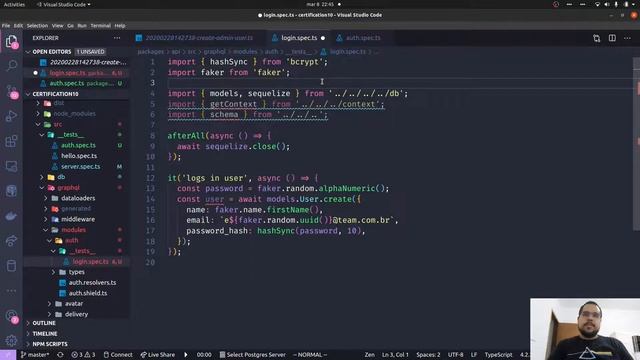
Task: Click the unsaved dot on login.spec.ts tab
Action: point(323,38)
